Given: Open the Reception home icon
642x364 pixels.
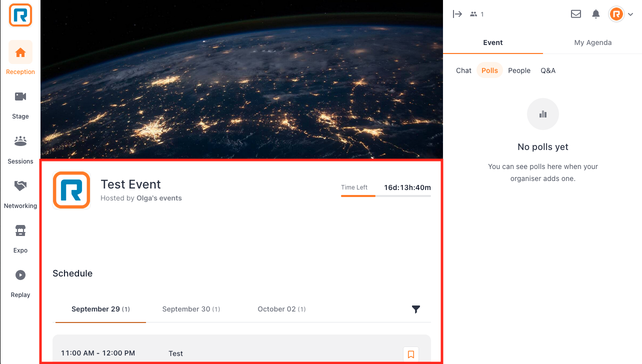Looking at the screenshot, I should pos(20,52).
